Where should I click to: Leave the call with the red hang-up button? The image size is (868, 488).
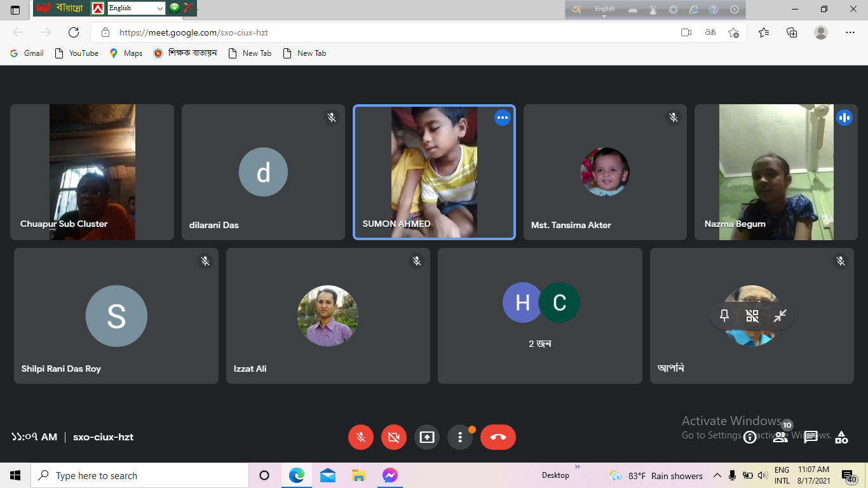[x=498, y=437]
